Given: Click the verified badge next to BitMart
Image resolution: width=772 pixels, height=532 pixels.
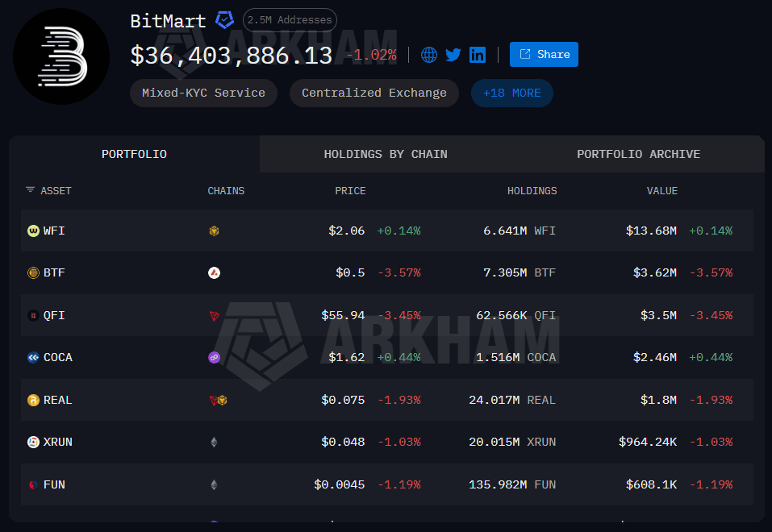Looking at the screenshot, I should coord(224,20).
